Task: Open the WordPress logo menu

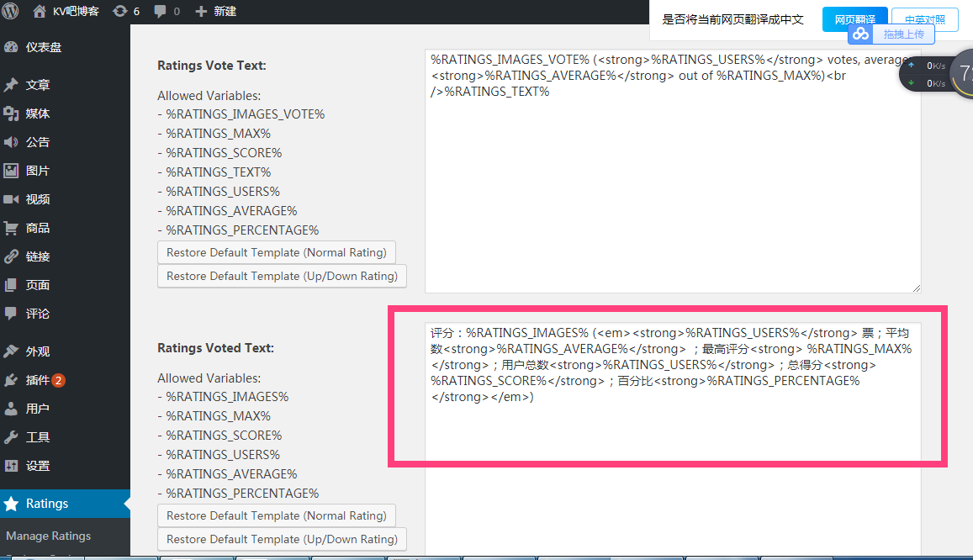Action: click(x=10, y=11)
